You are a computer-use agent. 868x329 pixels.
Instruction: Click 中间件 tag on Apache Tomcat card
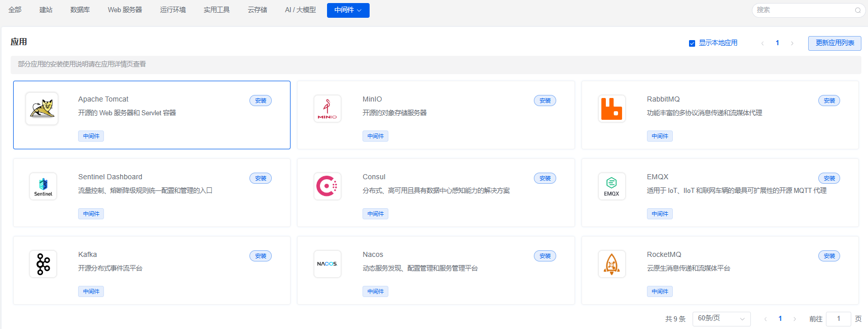tap(91, 136)
